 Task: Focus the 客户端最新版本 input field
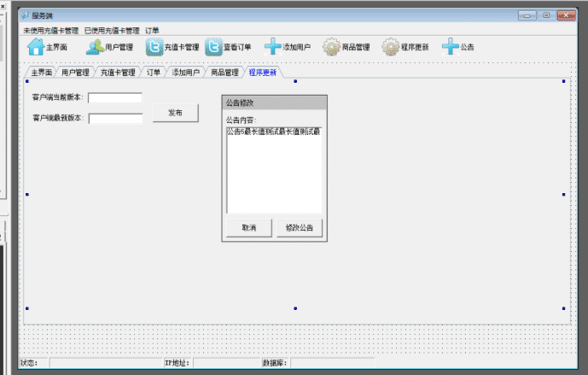[115, 119]
